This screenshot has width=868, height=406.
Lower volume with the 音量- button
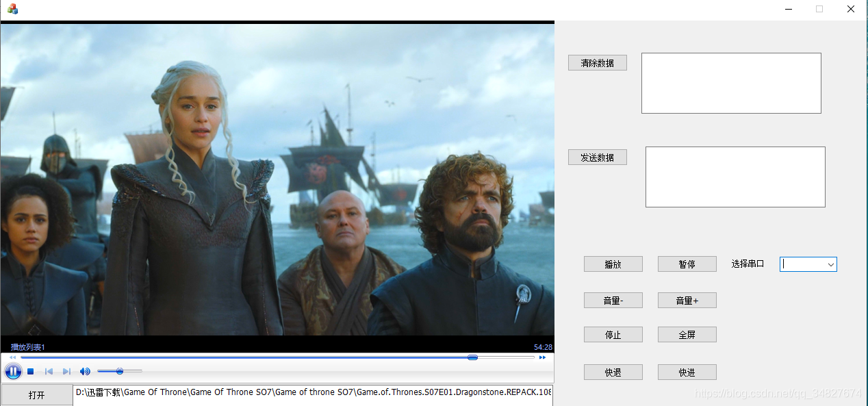coord(613,301)
